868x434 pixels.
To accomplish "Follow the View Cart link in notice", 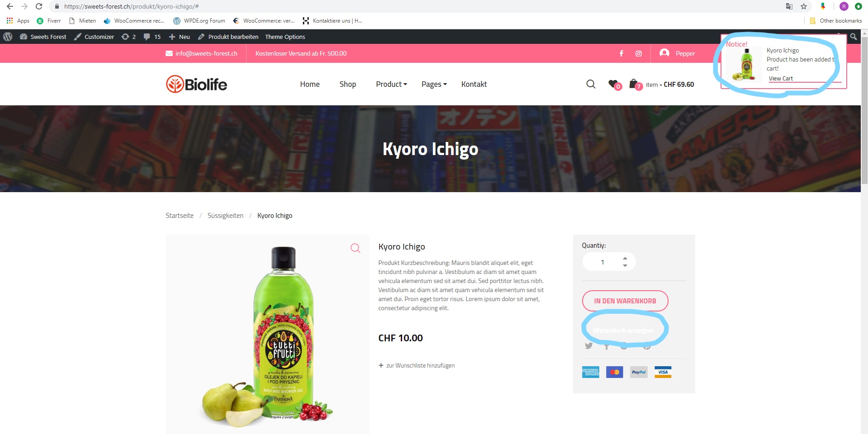I will [x=781, y=78].
